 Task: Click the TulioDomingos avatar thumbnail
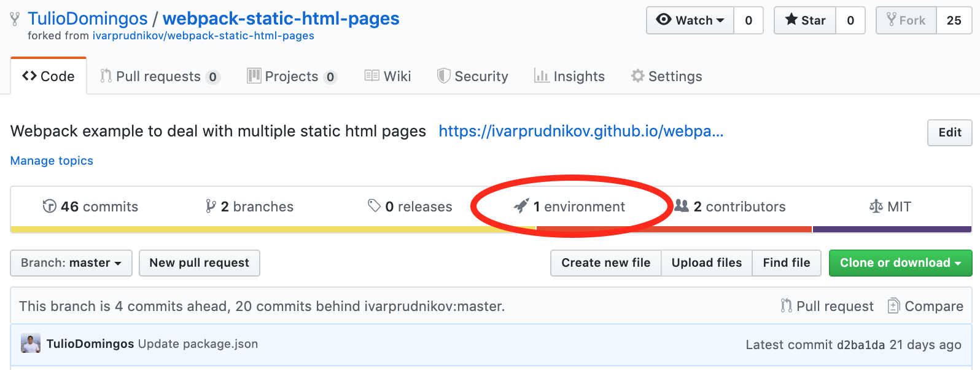[x=31, y=344]
